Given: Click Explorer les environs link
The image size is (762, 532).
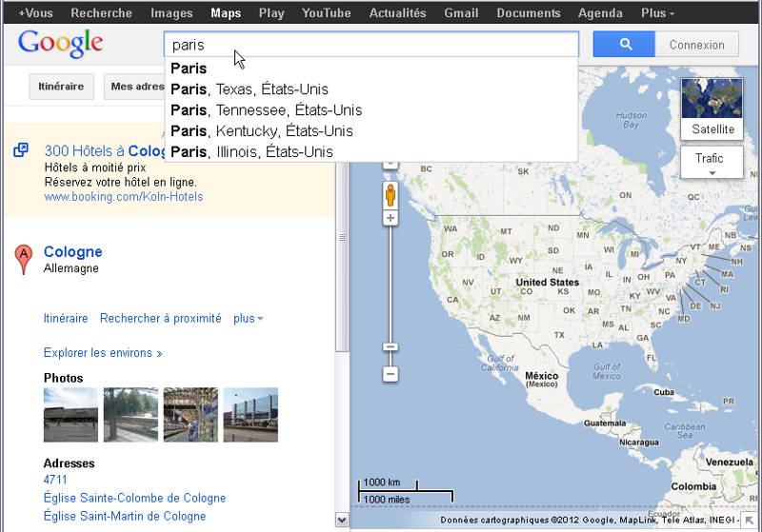Looking at the screenshot, I should [x=103, y=353].
